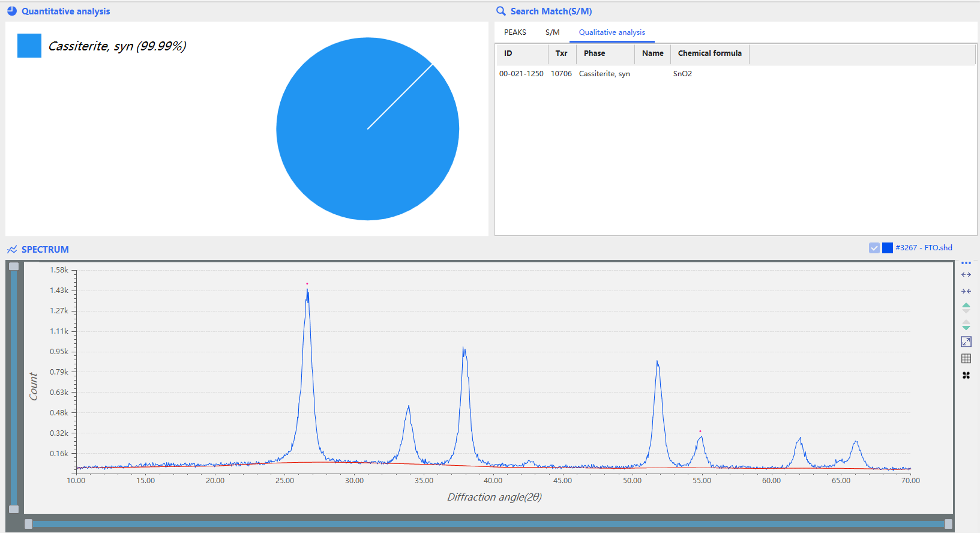
Task: Open the S/M tab
Action: [x=552, y=32]
